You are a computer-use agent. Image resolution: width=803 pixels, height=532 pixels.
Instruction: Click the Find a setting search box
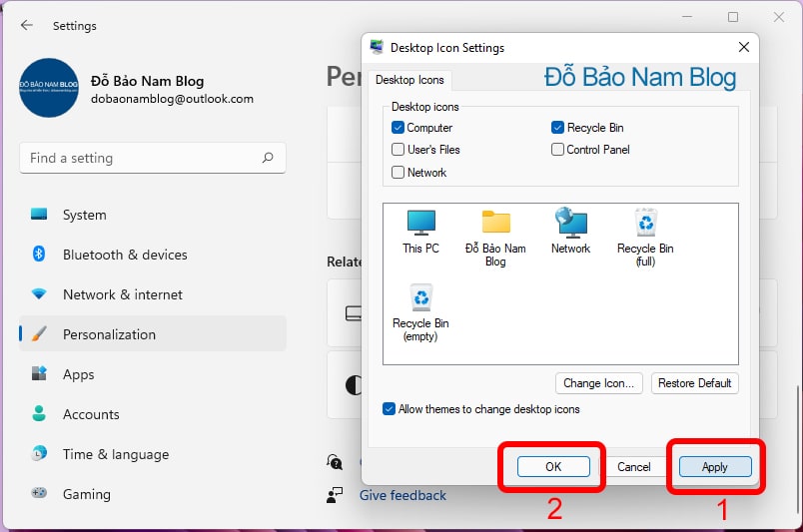pyautogui.click(x=153, y=158)
